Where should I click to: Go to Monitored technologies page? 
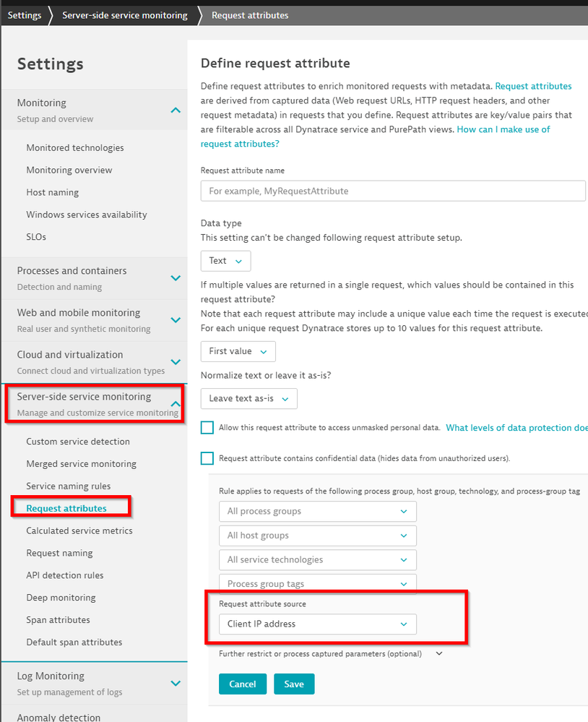tap(75, 147)
